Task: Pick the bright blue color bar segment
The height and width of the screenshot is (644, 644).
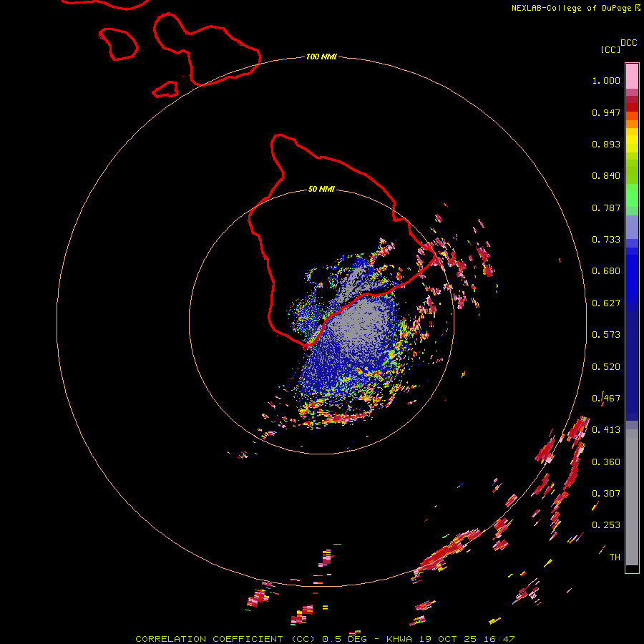Action: point(632,275)
